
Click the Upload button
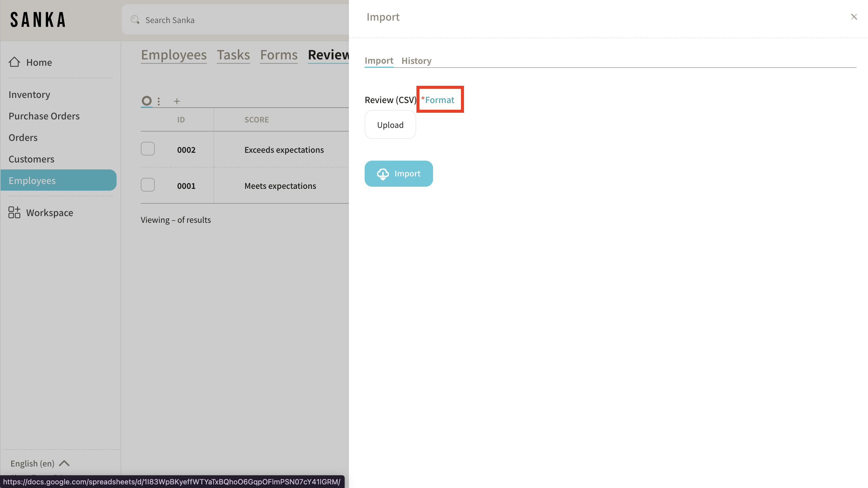coord(390,125)
